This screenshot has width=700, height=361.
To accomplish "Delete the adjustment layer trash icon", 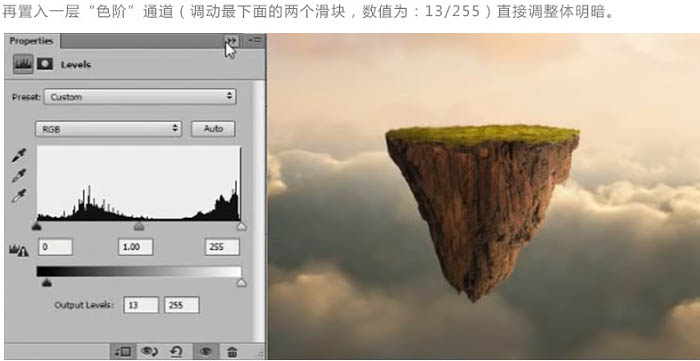I will [232, 351].
